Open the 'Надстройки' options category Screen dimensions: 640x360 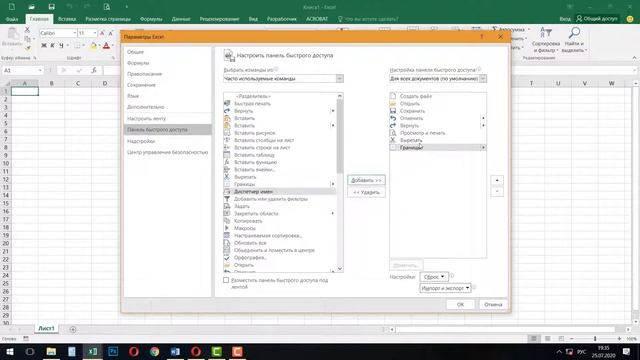(x=167, y=141)
